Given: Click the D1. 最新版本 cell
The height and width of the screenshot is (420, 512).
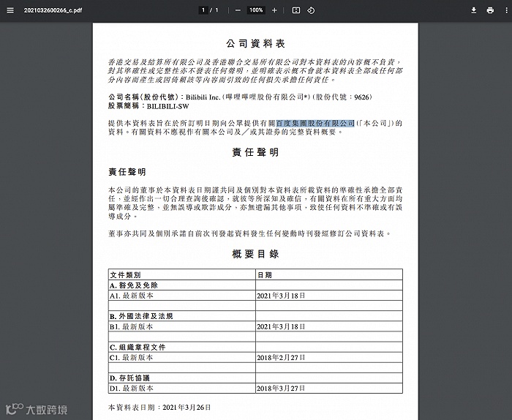Looking at the screenshot, I should click(x=182, y=389).
